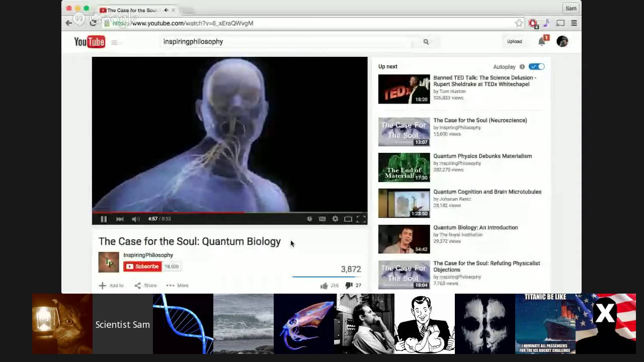Open Quantum Cognition and Brain Microtubules
The width and height of the screenshot is (644, 362).
point(487,192)
